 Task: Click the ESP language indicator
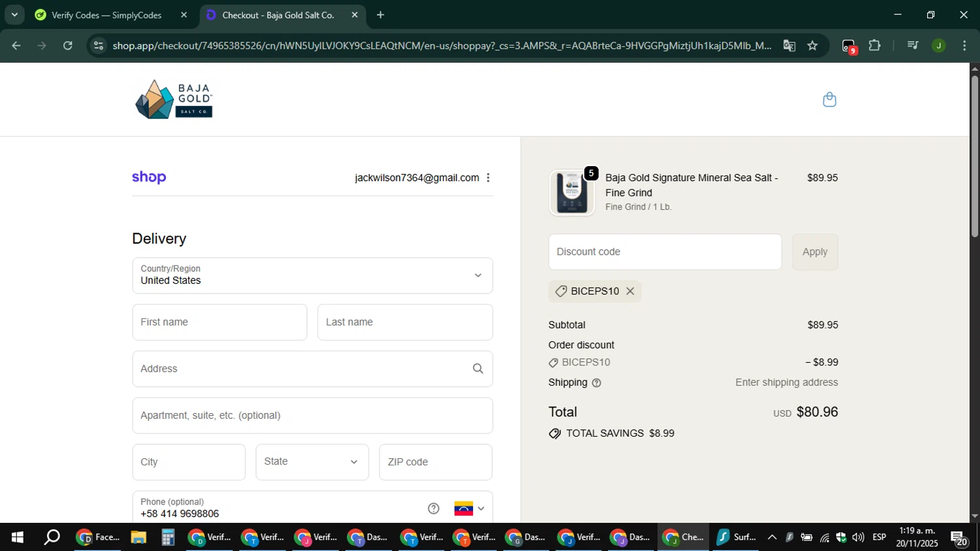pos(879,537)
